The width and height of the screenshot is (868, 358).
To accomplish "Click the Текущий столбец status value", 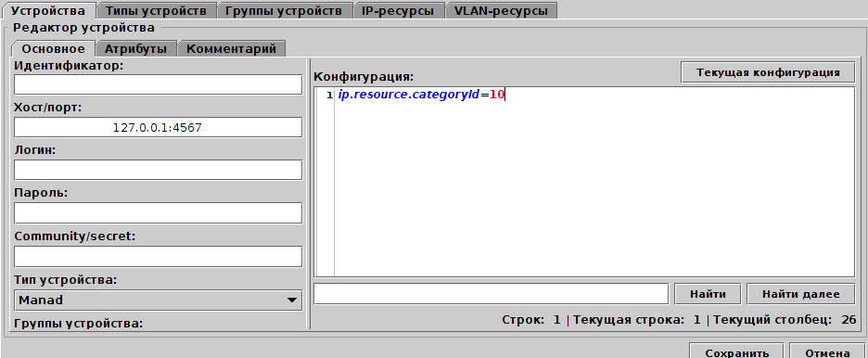I will [849, 319].
